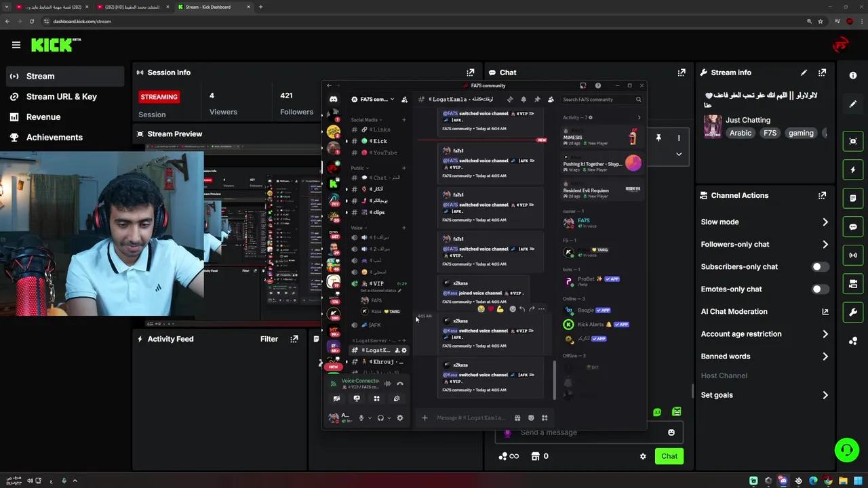Click the info icon in right rail
The width and height of the screenshot is (868, 488).
[x=853, y=75]
